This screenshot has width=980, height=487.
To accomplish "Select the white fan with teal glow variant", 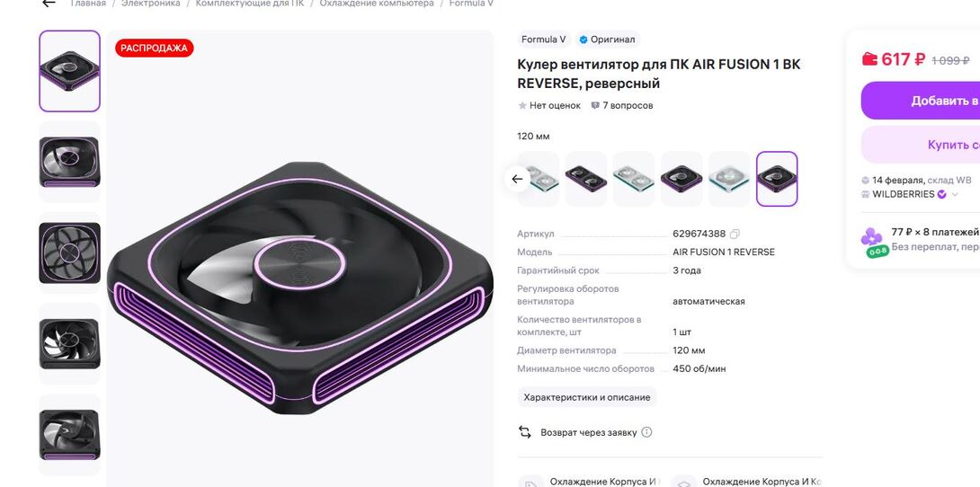I will (729, 179).
